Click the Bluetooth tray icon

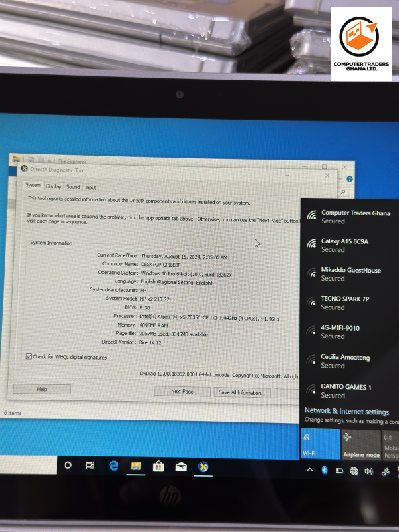tap(325, 470)
